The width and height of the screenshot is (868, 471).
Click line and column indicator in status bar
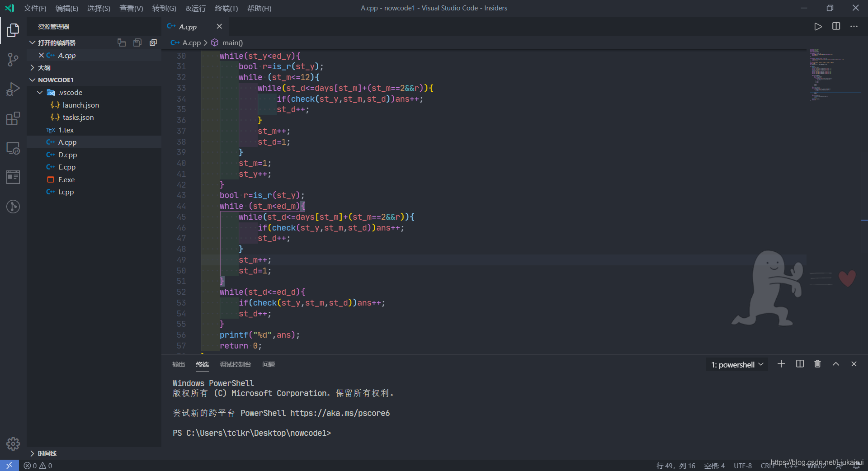(676, 466)
